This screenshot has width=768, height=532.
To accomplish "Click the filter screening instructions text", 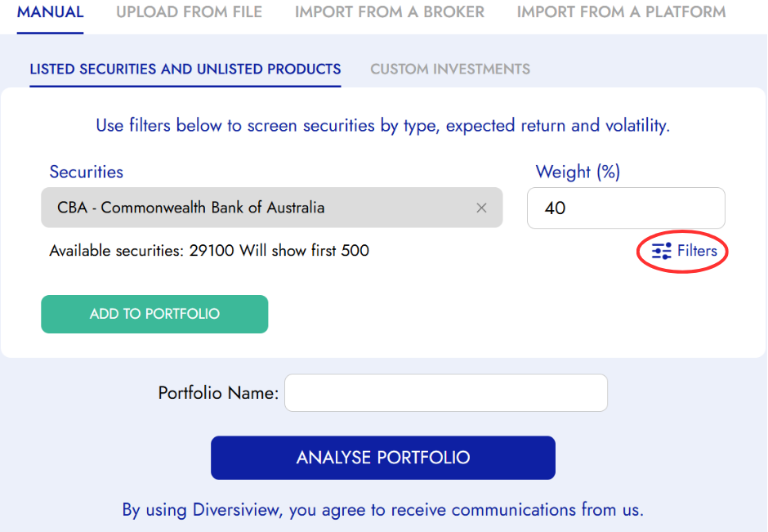I will (384, 125).
